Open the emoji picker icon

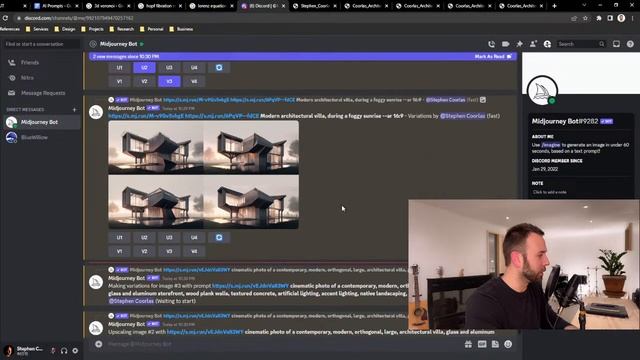(x=508, y=344)
